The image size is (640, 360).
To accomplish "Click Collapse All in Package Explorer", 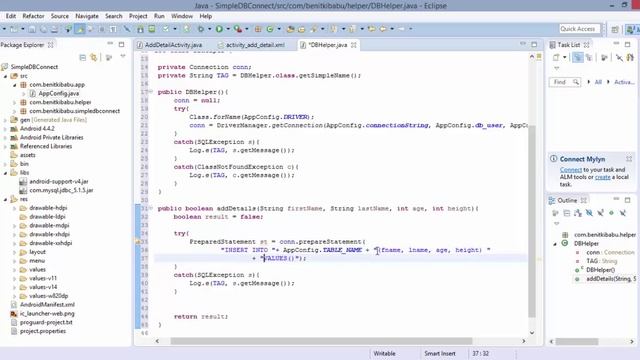I will pyautogui.click(x=82, y=58).
